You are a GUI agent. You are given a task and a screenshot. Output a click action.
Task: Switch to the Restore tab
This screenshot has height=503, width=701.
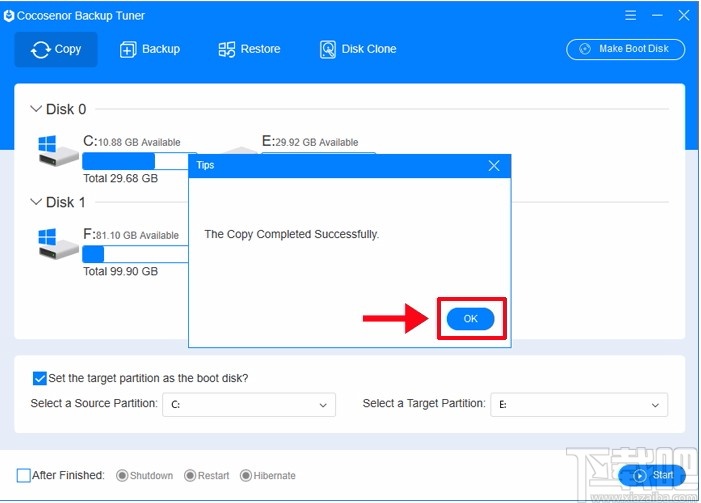249,49
